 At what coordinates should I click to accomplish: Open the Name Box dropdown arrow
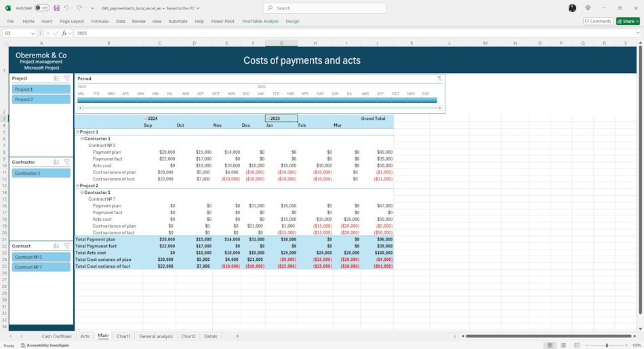point(33,33)
